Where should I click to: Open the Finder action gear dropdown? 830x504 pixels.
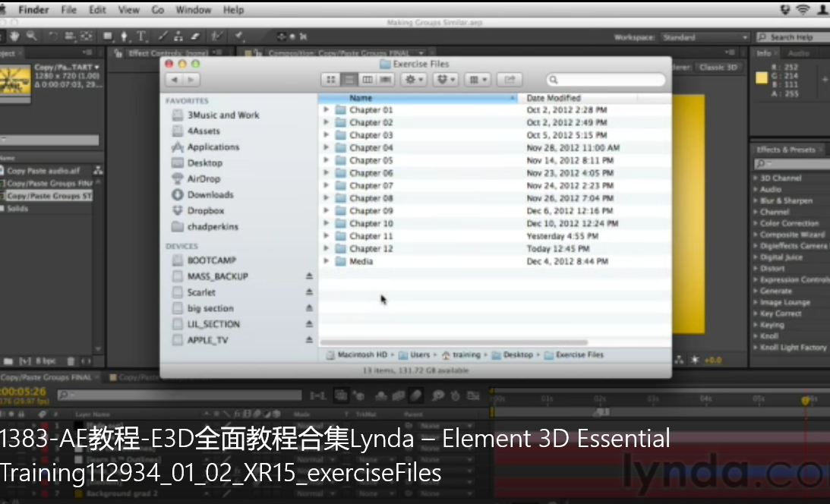tap(413, 80)
